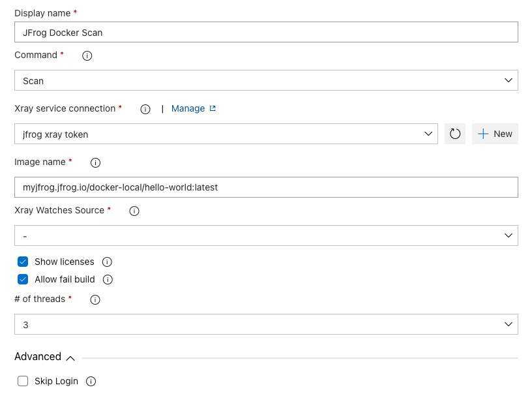Click the Xray Watches Source info icon

point(134,211)
